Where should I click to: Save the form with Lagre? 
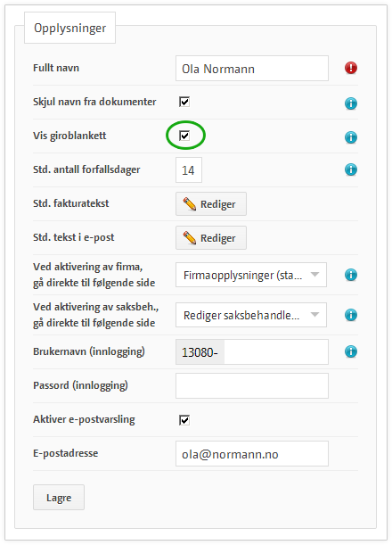59,498
